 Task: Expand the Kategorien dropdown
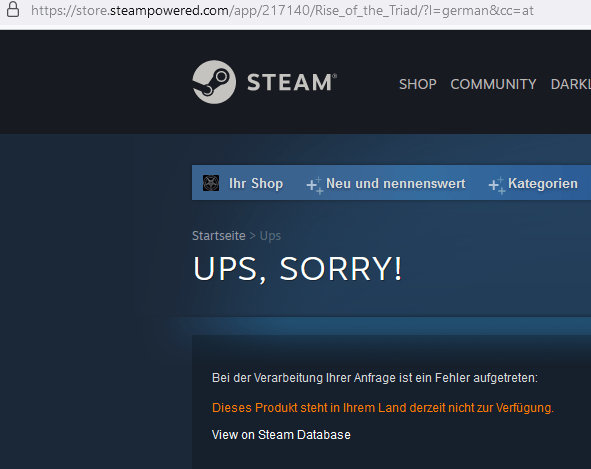[543, 184]
